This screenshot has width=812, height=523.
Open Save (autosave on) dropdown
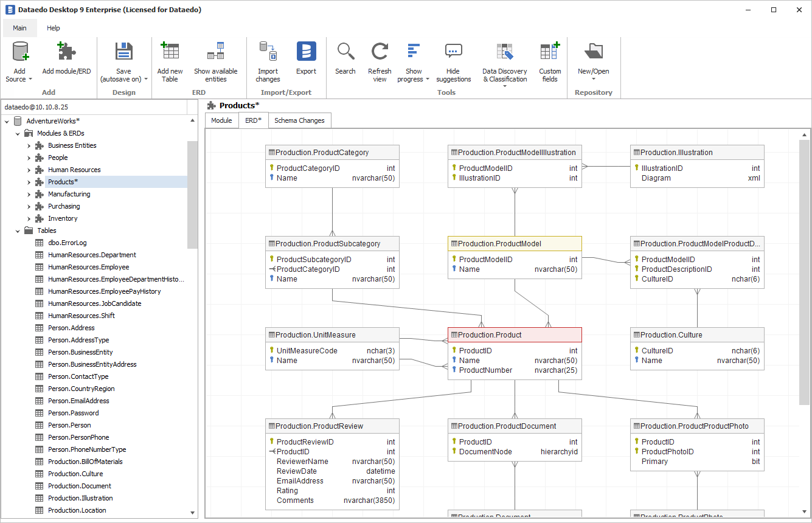[x=146, y=79]
